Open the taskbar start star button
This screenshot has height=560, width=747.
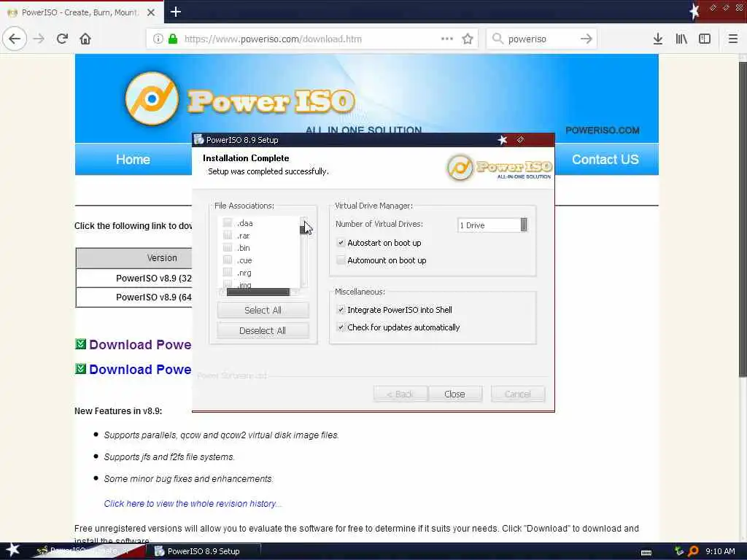click(12, 550)
